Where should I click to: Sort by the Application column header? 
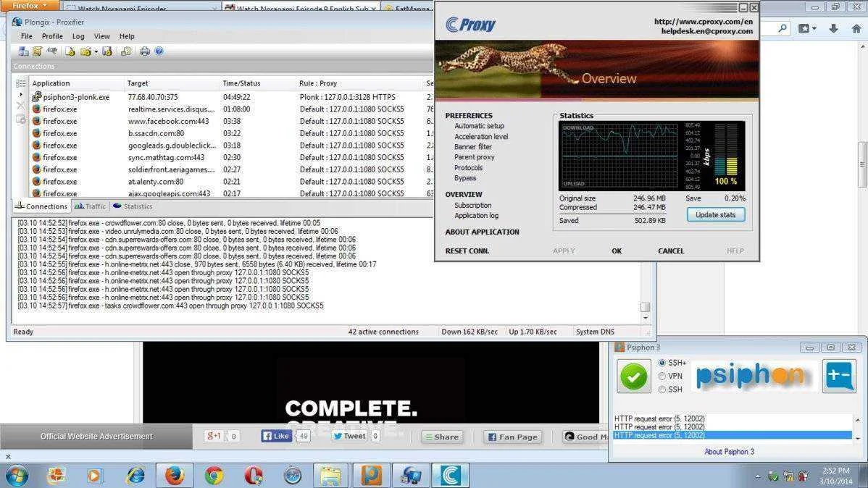[x=76, y=83]
